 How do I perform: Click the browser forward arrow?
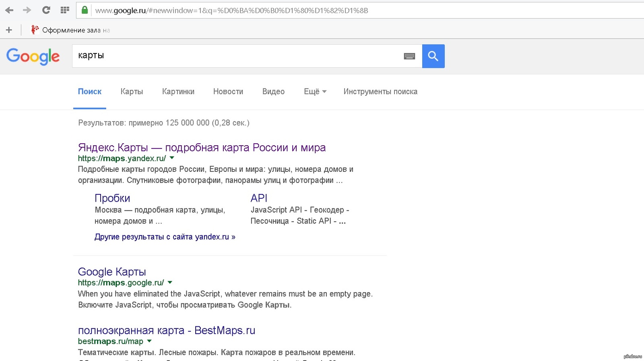(x=27, y=10)
